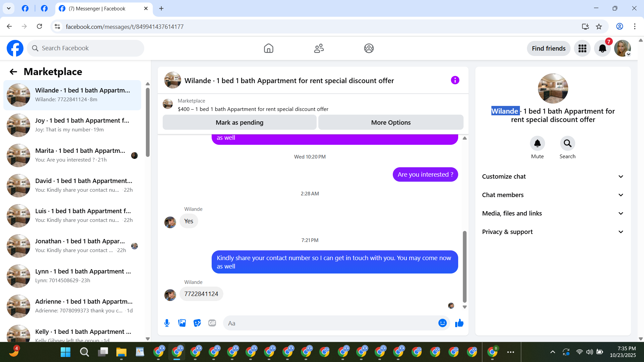The height and width of the screenshot is (362, 644).
Task: Mute this conversation
Action: pos(537,144)
